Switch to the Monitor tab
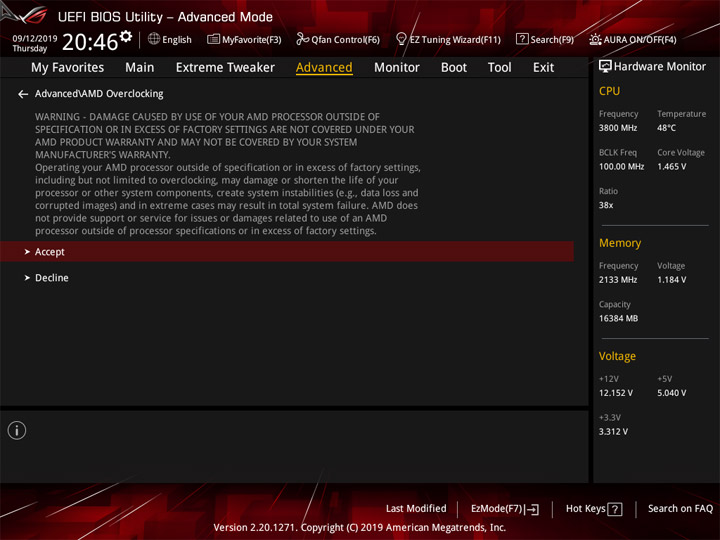720x540 pixels. pyautogui.click(x=397, y=68)
